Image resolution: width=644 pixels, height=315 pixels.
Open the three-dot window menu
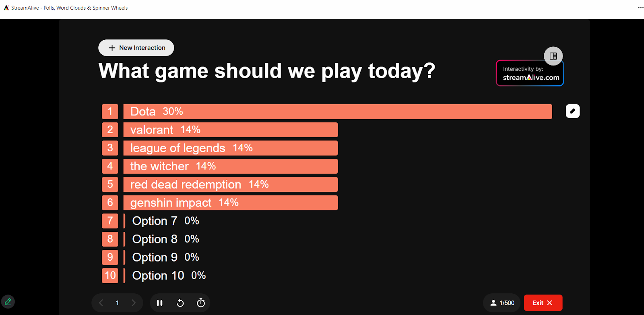[640, 8]
